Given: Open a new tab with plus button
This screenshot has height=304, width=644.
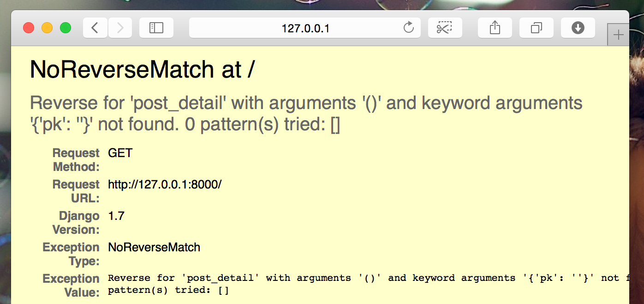Looking at the screenshot, I should click(618, 35).
